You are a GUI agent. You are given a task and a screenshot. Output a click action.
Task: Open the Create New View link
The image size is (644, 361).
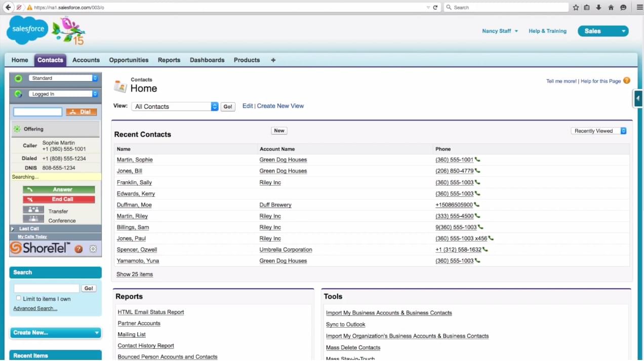coord(280,106)
